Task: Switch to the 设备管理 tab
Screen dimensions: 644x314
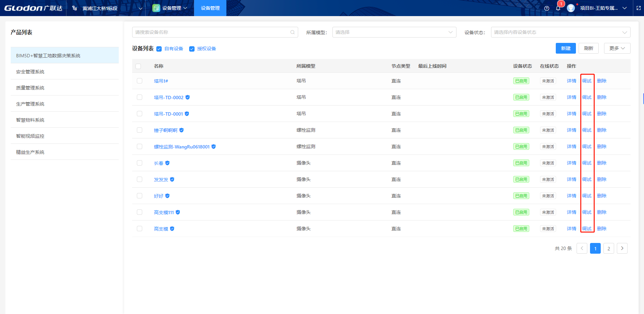Action: 210,8
